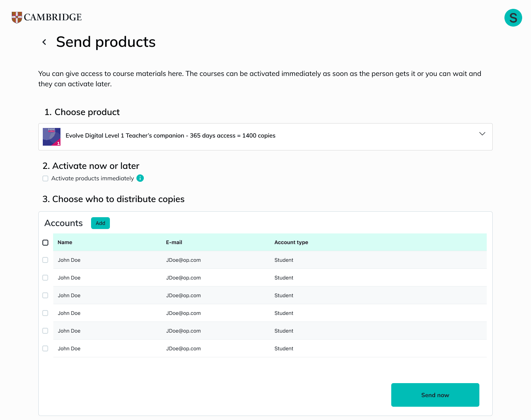Click the info icon beside Activate products

tap(140, 178)
